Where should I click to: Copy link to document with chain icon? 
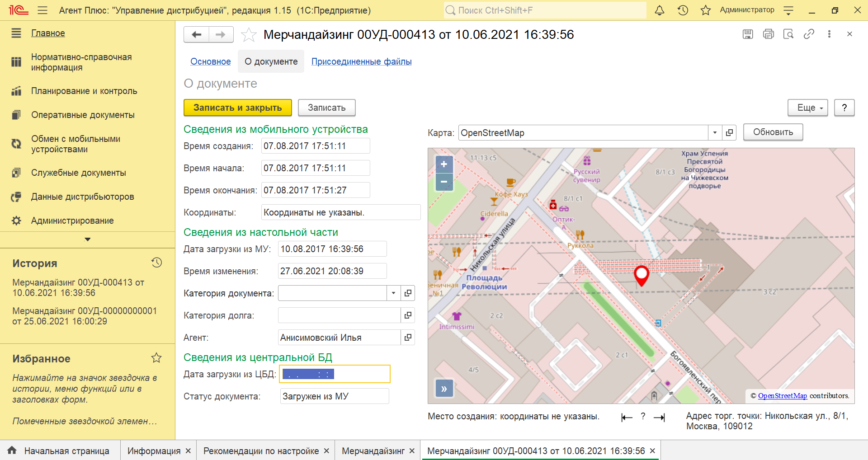[809, 34]
